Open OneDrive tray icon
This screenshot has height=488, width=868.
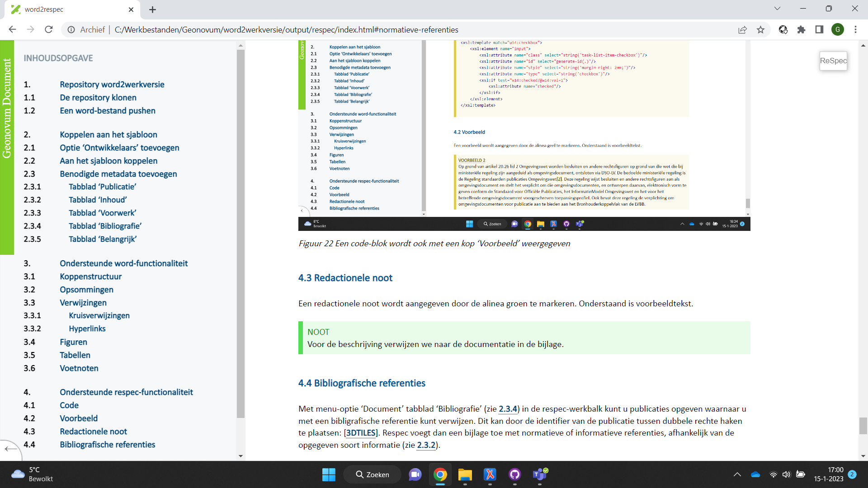[x=755, y=474]
